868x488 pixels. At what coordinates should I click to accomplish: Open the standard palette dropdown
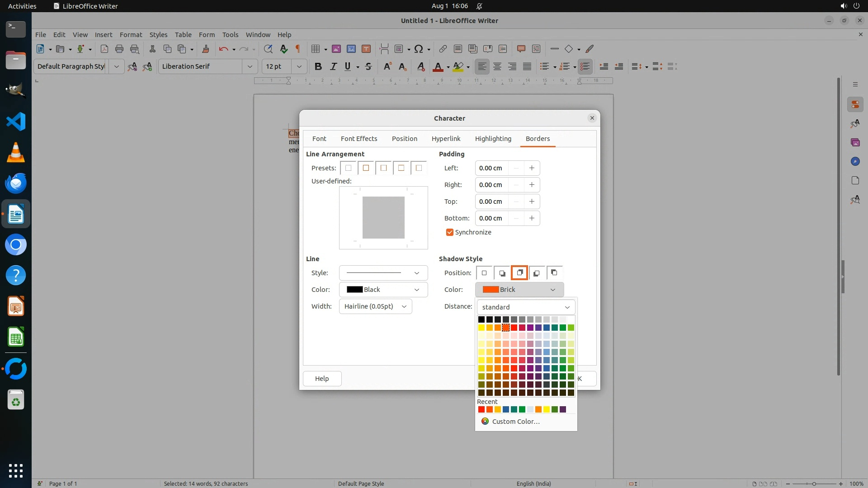click(x=525, y=307)
